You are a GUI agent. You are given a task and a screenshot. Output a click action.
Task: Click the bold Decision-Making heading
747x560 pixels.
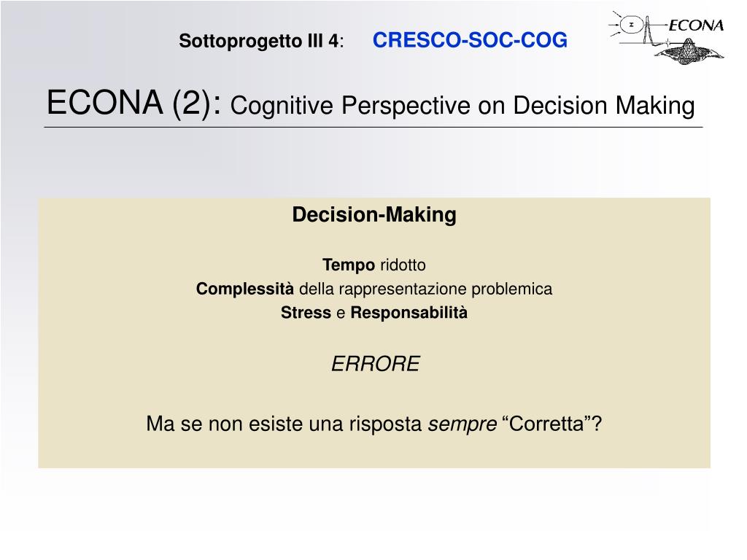(374, 215)
